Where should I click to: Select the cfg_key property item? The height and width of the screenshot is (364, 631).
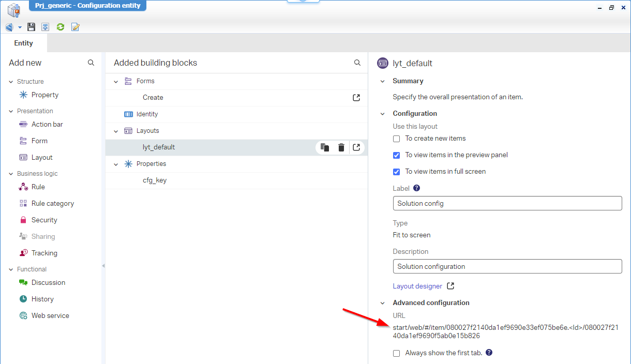tap(155, 180)
